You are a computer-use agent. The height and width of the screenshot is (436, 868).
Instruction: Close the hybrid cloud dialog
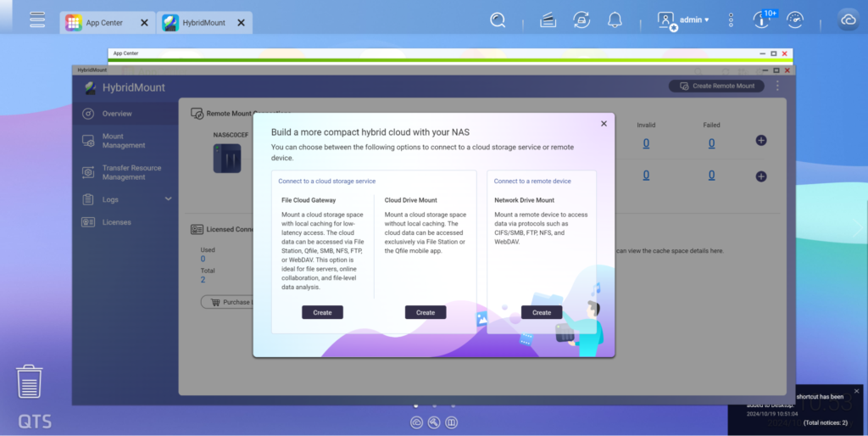[604, 123]
